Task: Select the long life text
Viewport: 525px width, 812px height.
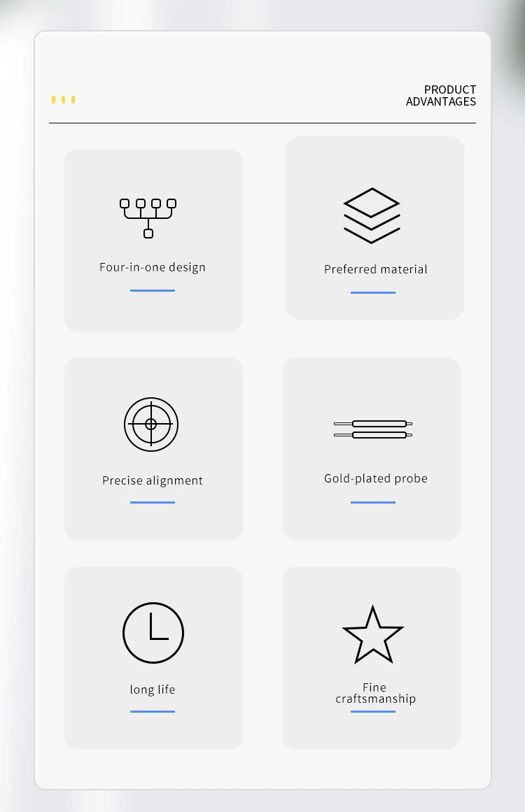Action: click(153, 690)
